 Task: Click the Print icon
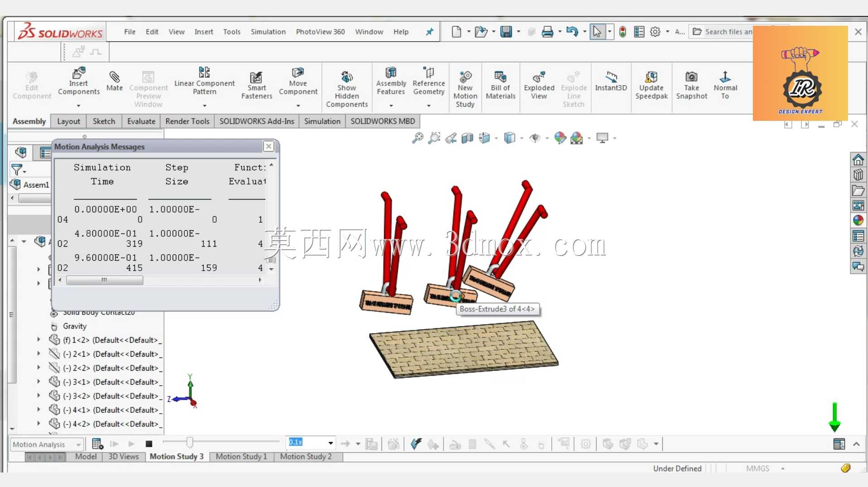point(547,32)
